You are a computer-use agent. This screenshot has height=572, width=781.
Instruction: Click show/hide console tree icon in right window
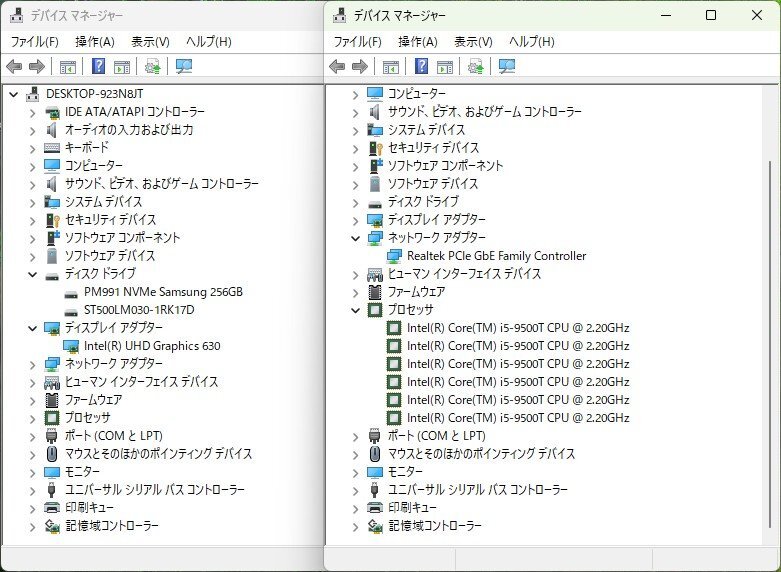(390, 66)
